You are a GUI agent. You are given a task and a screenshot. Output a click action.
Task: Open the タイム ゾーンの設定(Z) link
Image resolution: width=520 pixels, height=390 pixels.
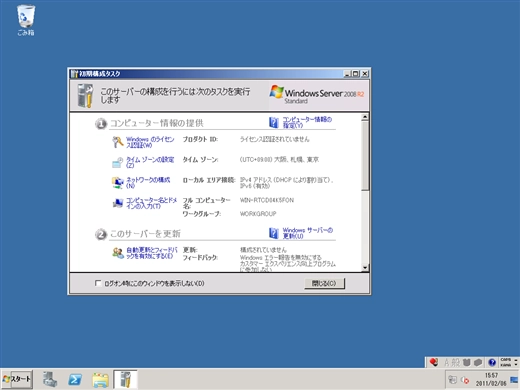click(150, 162)
